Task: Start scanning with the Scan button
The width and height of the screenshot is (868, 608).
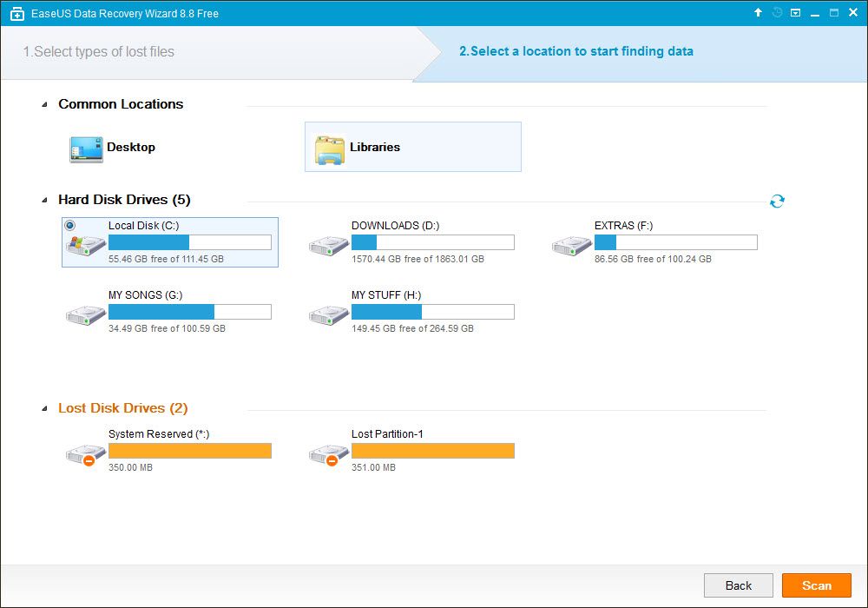Action: [x=817, y=585]
